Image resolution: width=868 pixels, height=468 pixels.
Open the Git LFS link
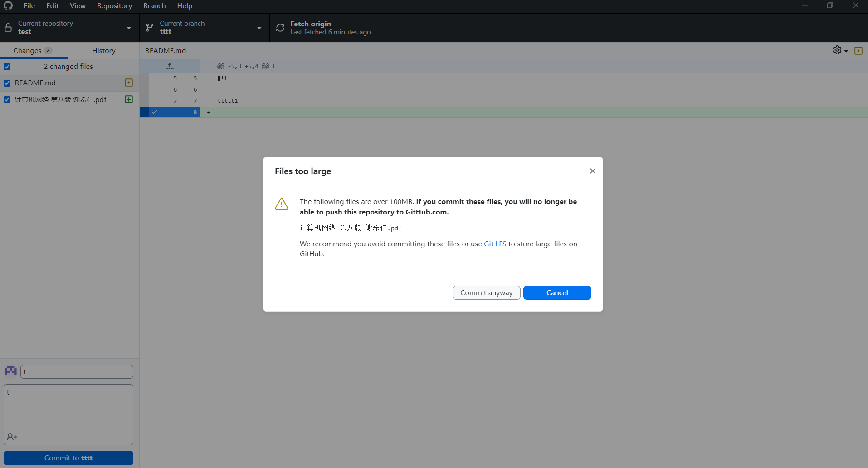pyautogui.click(x=495, y=244)
